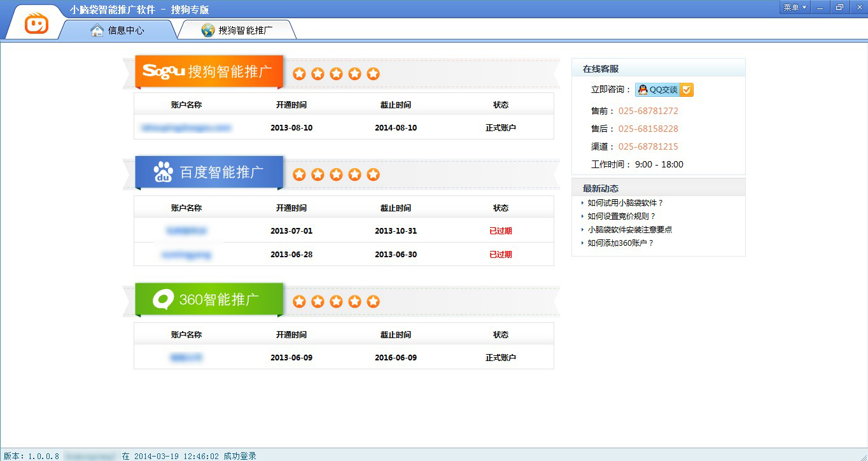Click second star in 360 rating
The image size is (868, 461).
pos(318,301)
